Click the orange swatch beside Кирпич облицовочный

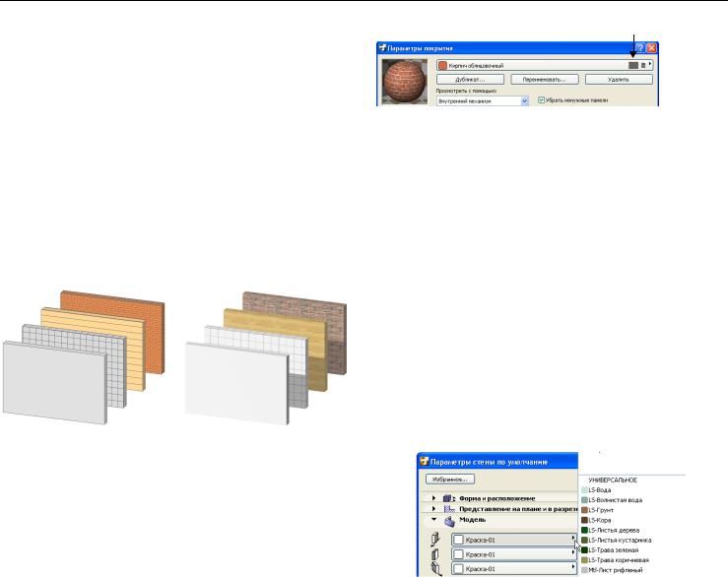442,65
